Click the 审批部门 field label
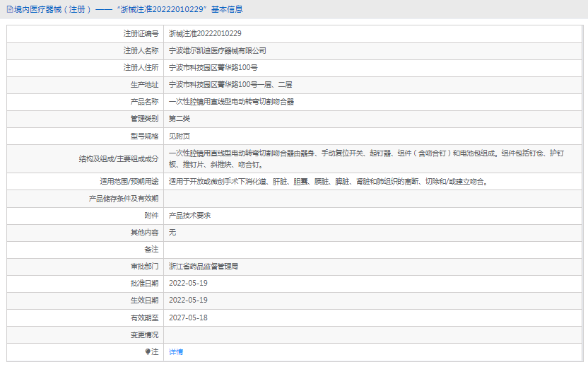 [144, 267]
